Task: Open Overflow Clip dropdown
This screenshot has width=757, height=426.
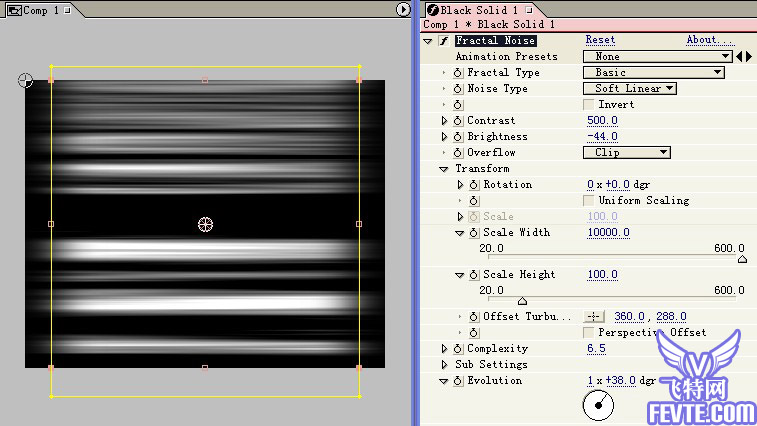Action: coord(627,153)
